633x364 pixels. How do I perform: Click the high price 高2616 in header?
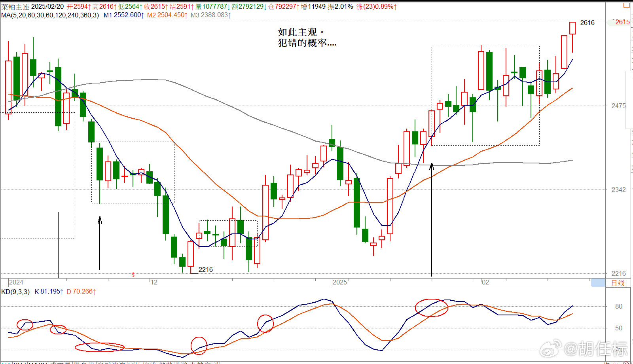pos(104,7)
